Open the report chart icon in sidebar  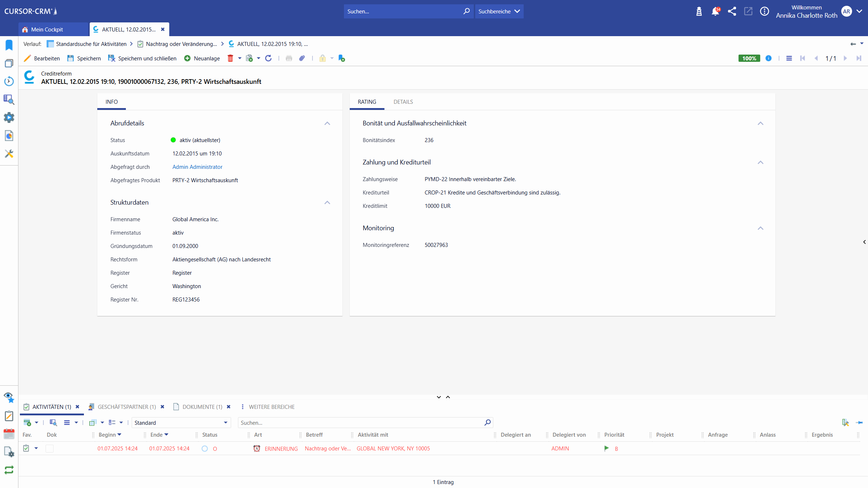9,136
